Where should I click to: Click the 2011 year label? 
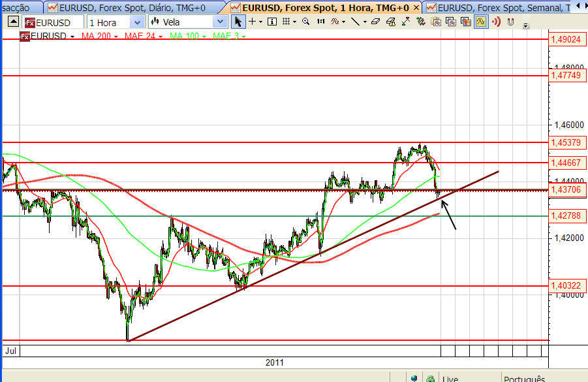pyautogui.click(x=275, y=363)
